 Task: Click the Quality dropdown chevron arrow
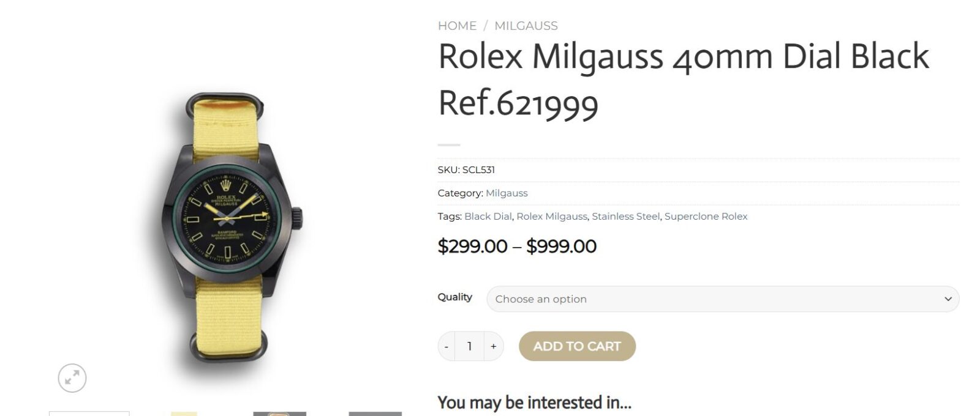(x=948, y=299)
